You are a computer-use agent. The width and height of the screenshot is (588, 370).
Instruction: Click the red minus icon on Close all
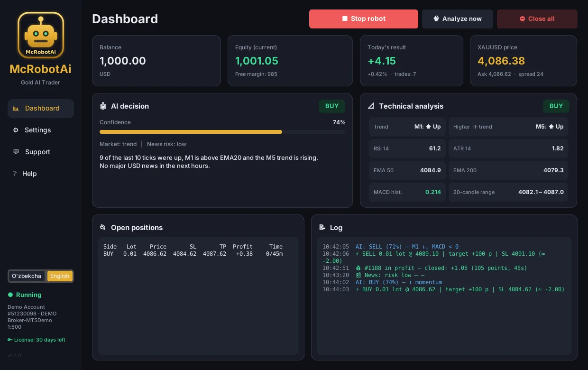pos(523,19)
